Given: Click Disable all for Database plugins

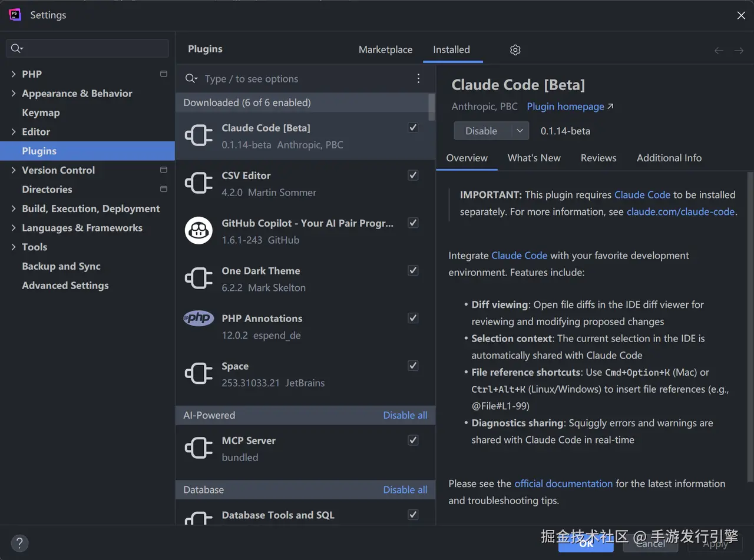Looking at the screenshot, I should pos(405,490).
